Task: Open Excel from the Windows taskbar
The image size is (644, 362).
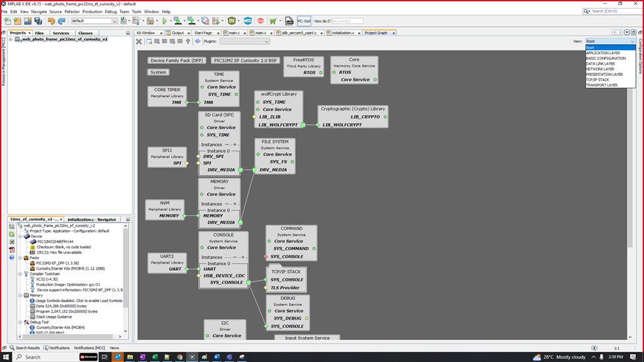Action: point(155,357)
